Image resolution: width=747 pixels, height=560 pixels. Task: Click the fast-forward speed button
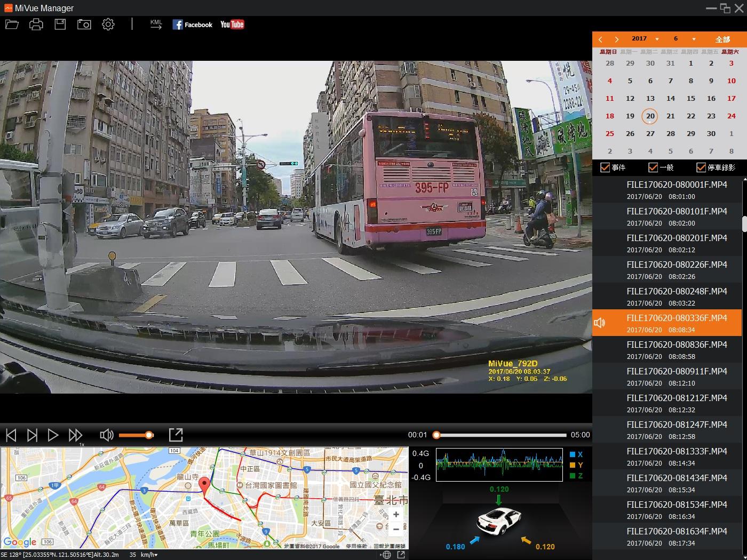coord(76,435)
